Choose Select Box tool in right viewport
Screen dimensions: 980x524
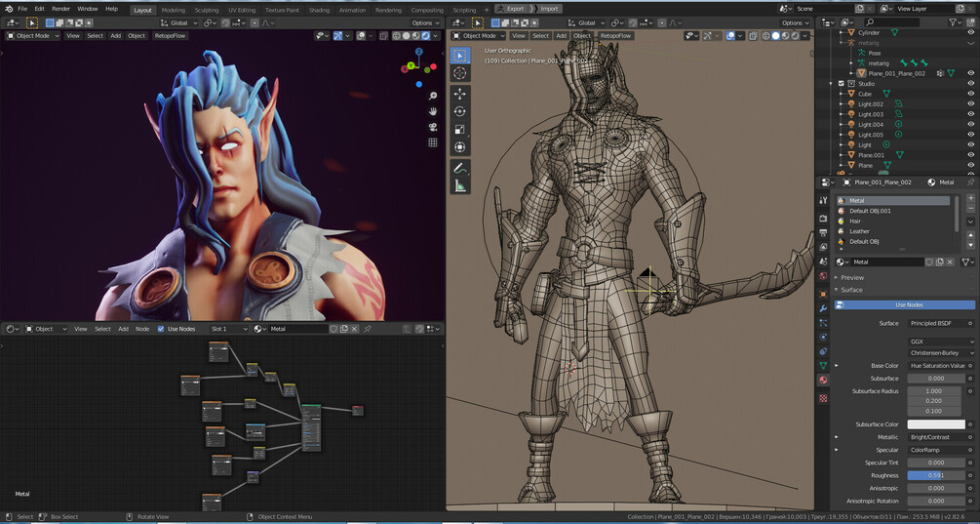(x=460, y=55)
